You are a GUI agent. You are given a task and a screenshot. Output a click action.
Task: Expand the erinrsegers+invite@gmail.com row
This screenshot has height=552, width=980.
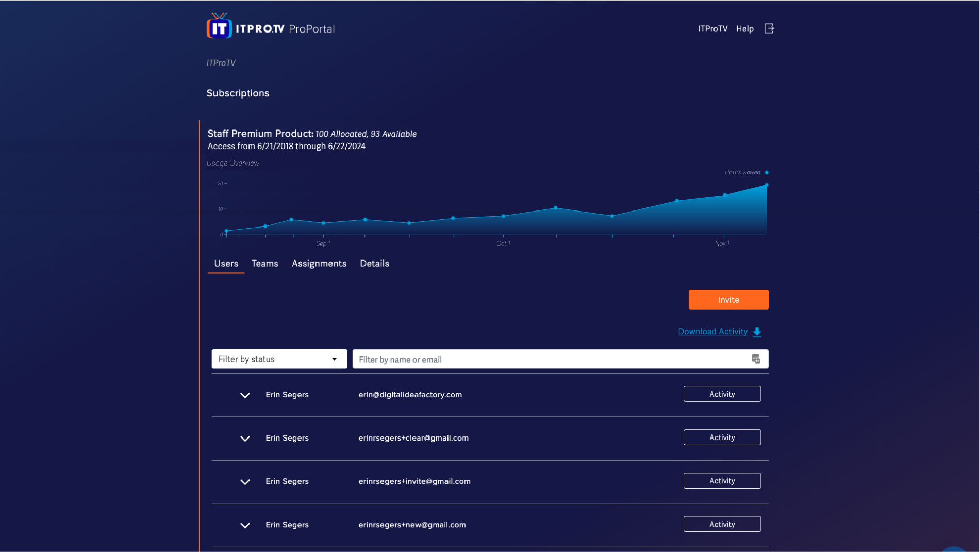pyautogui.click(x=245, y=482)
